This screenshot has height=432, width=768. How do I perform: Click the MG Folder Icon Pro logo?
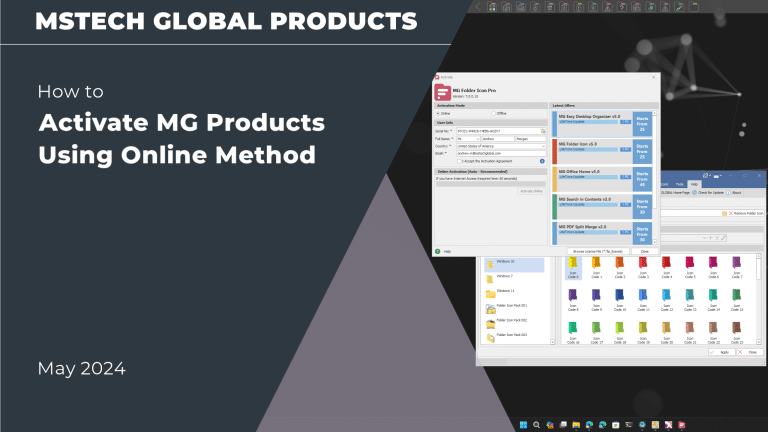(x=442, y=92)
